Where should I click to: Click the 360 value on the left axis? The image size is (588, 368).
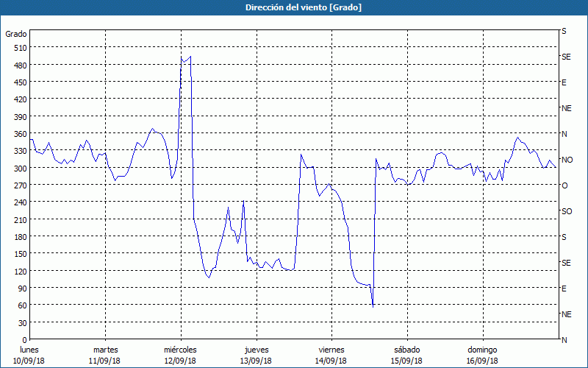[21, 134]
